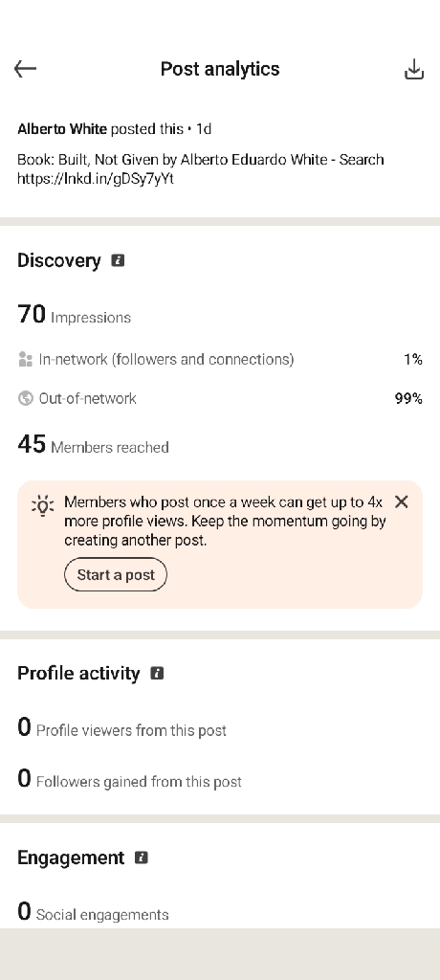Select the Out-of-network globe icon
Viewport: 440px width, 980px height.
coord(25,398)
